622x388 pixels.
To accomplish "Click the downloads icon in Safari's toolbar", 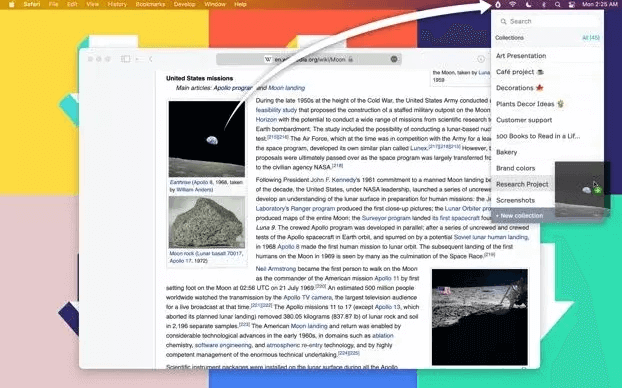I will pyautogui.click(x=481, y=59).
